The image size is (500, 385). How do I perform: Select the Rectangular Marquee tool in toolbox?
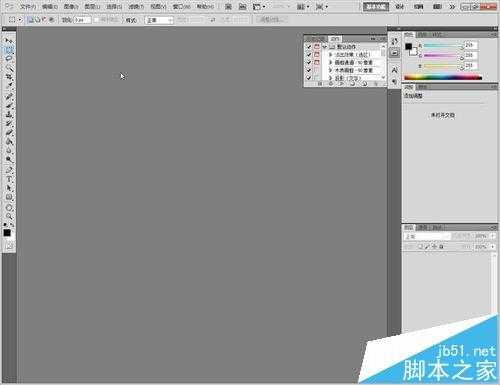click(9, 50)
